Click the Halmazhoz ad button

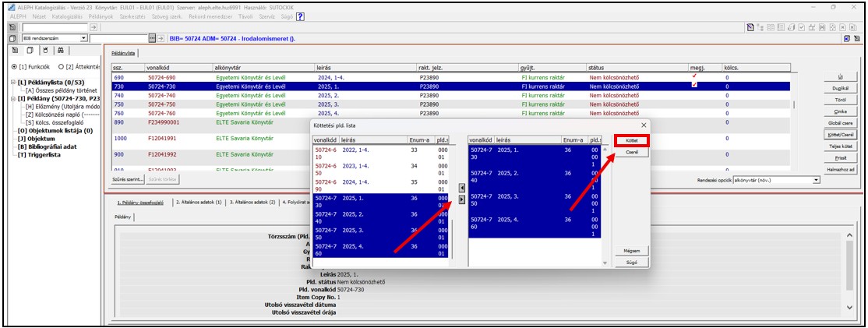coord(840,170)
